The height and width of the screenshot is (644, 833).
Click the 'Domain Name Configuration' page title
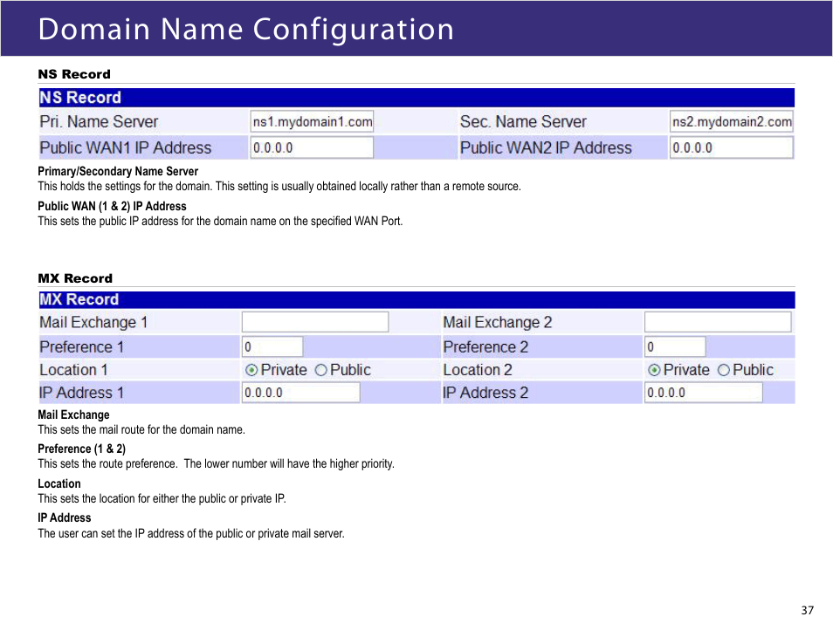(246, 29)
